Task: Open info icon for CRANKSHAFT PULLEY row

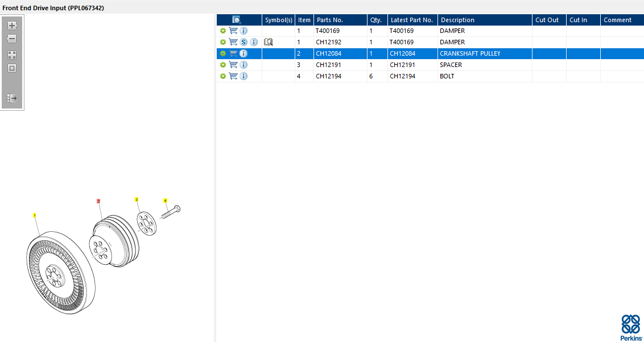Action: click(x=243, y=53)
